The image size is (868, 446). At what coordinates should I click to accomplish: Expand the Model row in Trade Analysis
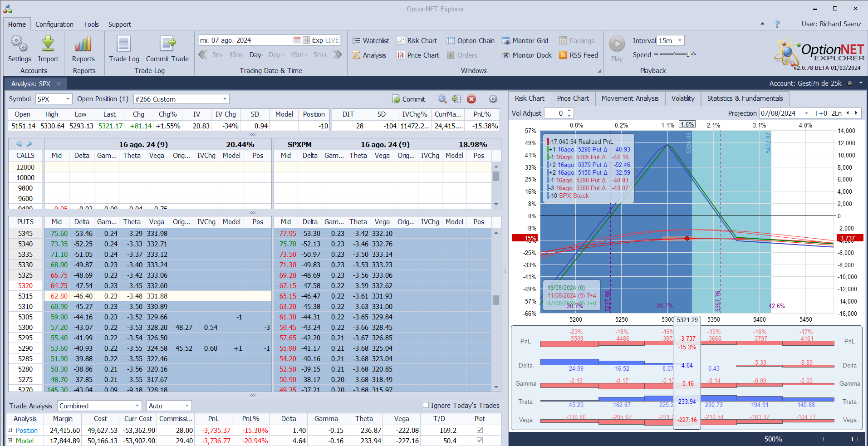coord(10,441)
